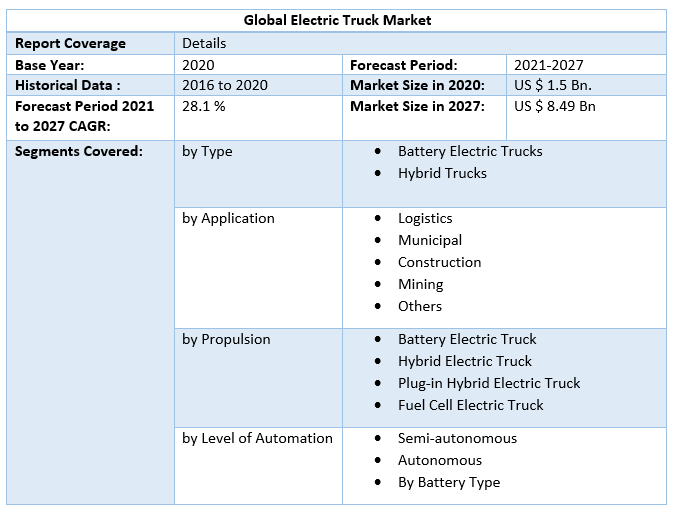Click the '2016 to 2020' historical data value
The height and width of the screenshot is (514, 675).
point(224,85)
